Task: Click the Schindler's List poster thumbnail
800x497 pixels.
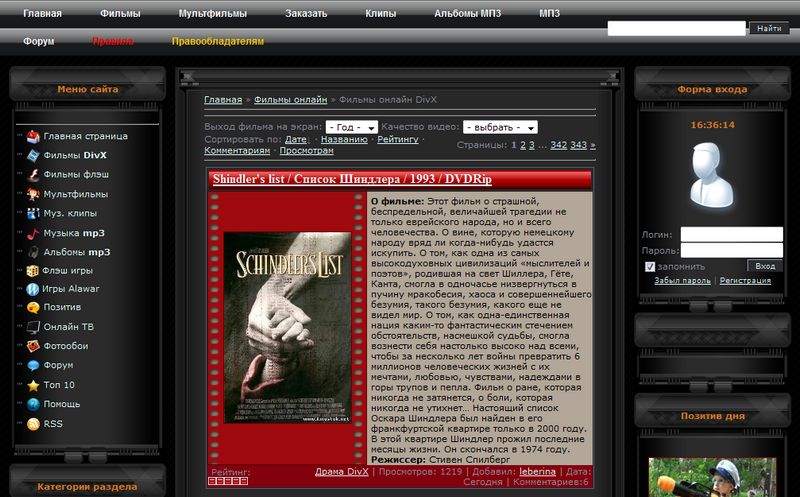Action: (x=287, y=328)
